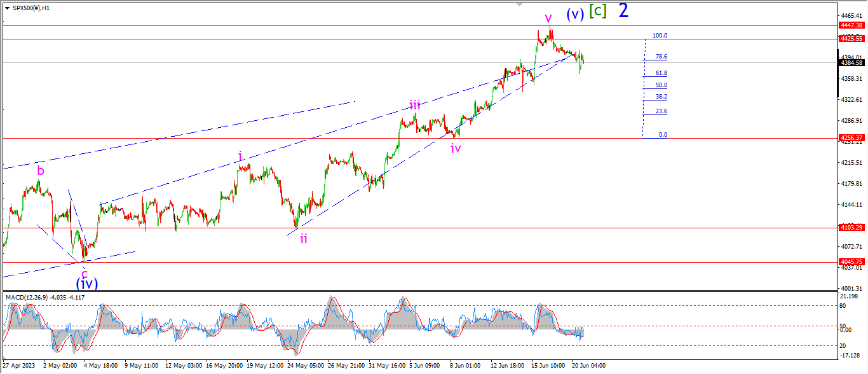Click the 4144.11 price scale value
The width and height of the screenshot is (868, 374).
[x=850, y=205]
